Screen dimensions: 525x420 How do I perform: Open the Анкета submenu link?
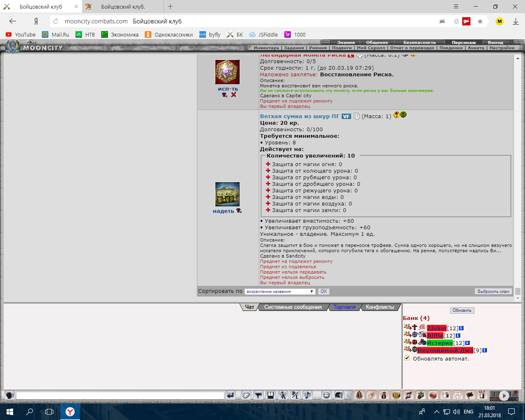(476, 48)
